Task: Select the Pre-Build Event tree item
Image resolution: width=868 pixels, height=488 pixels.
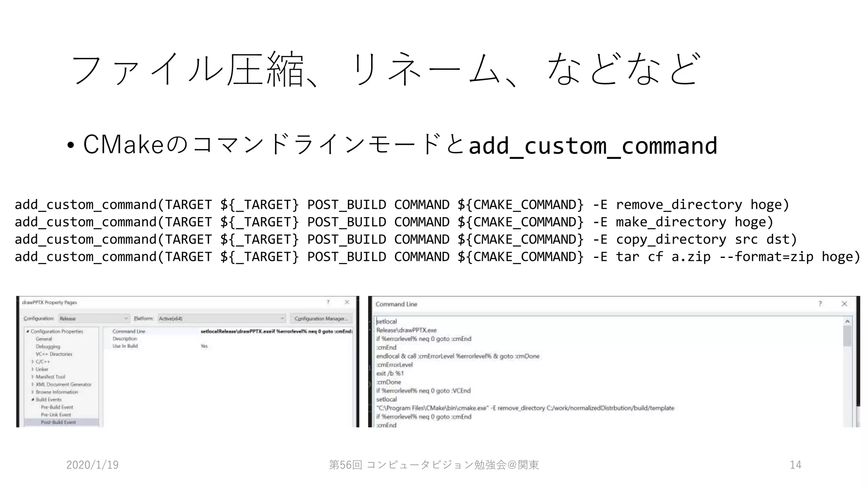Action: click(57, 407)
